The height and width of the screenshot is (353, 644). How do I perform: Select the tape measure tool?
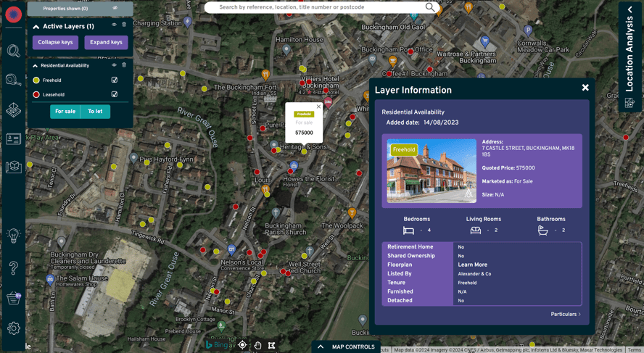tap(13, 80)
